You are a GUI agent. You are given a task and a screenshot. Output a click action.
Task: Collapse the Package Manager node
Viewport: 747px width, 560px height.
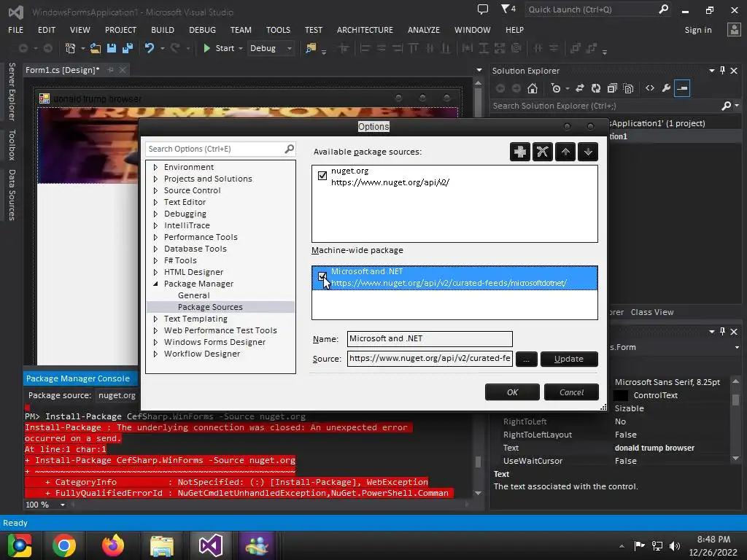point(155,284)
